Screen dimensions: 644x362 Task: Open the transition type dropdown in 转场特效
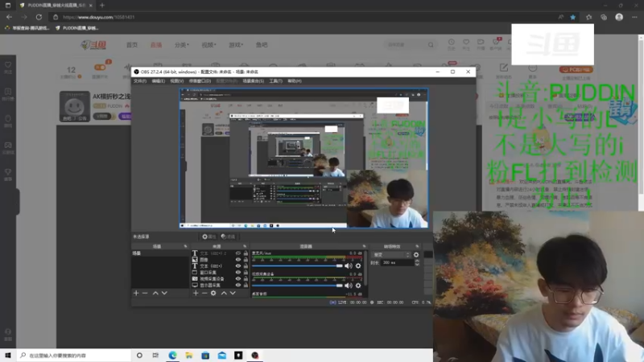click(x=391, y=255)
